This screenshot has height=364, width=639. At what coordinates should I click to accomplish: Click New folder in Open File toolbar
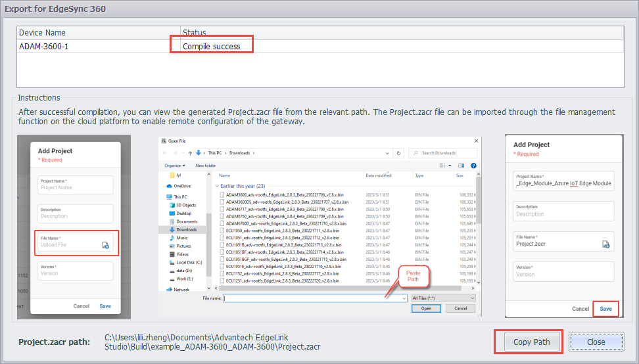pos(205,166)
